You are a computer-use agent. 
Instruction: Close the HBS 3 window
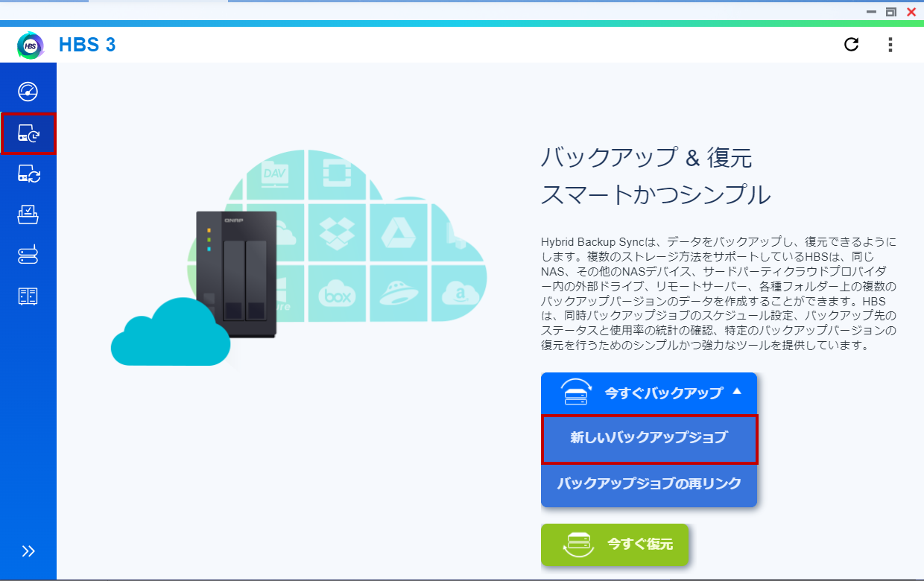pyautogui.click(x=911, y=12)
